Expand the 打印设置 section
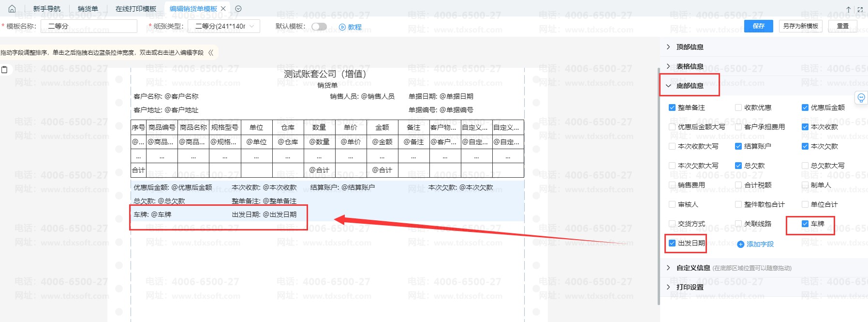Screen dimensions: 868x322 [690, 287]
